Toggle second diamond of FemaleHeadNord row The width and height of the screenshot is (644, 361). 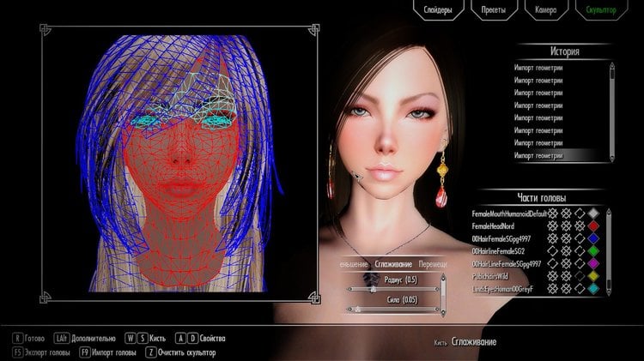click(x=567, y=226)
